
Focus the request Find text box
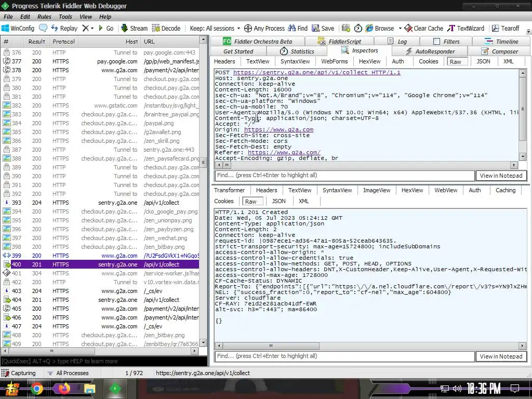click(345, 176)
